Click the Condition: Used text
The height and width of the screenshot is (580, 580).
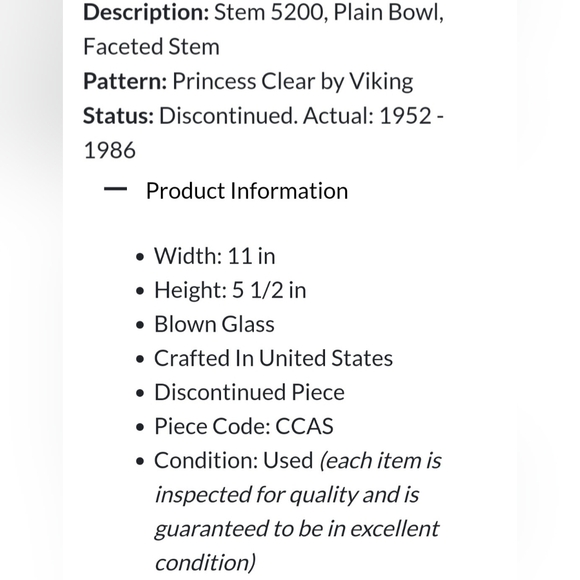click(233, 461)
